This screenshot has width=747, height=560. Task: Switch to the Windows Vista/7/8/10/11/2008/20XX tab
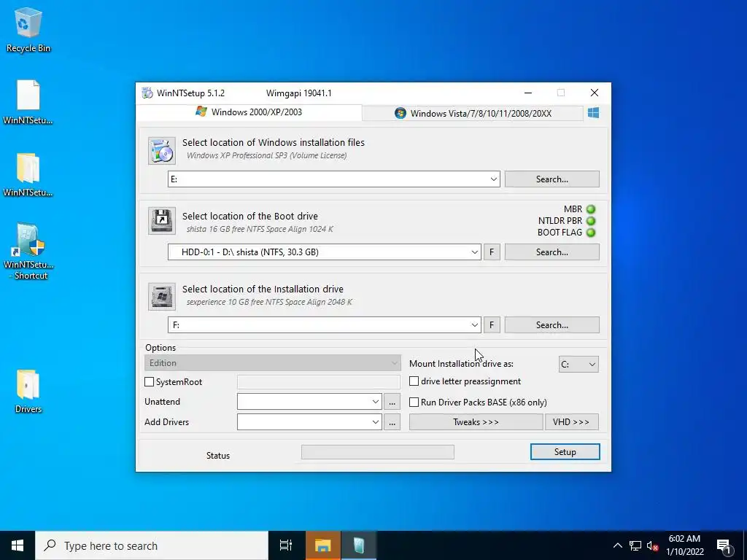(x=473, y=113)
